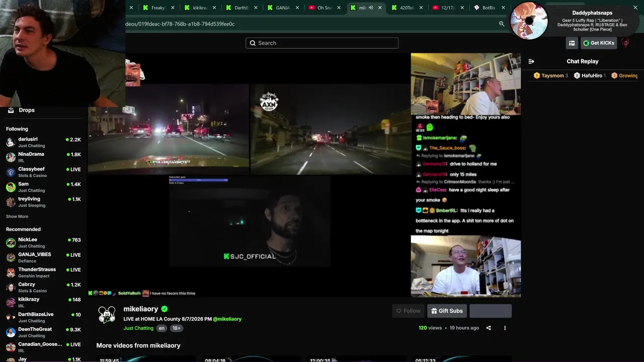Click the Just Chatting category link
This screenshot has height=362, width=644.
[x=138, y=328]
